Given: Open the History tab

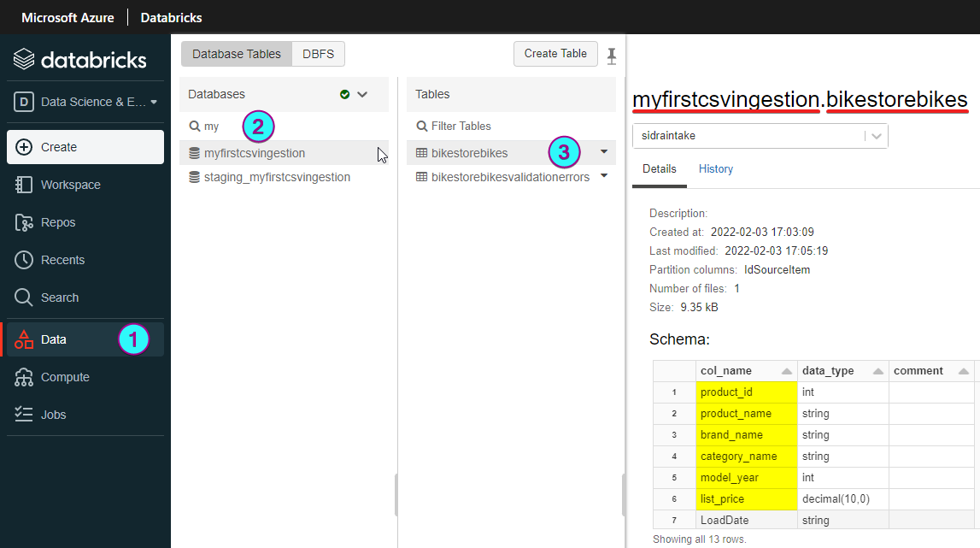Looking at the screenshot, I should 716,169.
